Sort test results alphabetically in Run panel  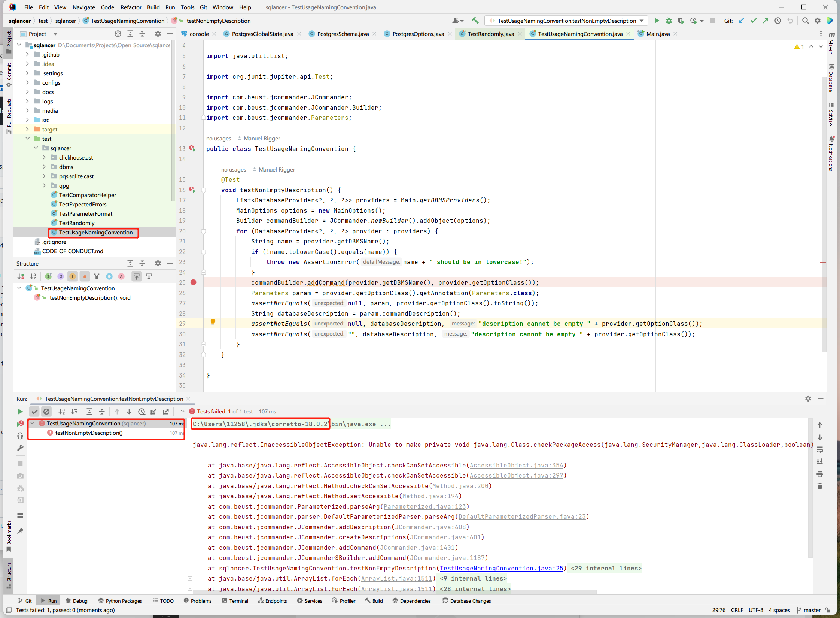pos(61,411)
